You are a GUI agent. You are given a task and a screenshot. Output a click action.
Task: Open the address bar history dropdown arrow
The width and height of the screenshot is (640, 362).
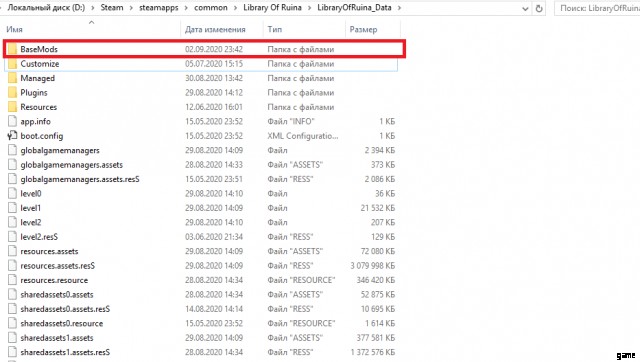click(525, 9)
